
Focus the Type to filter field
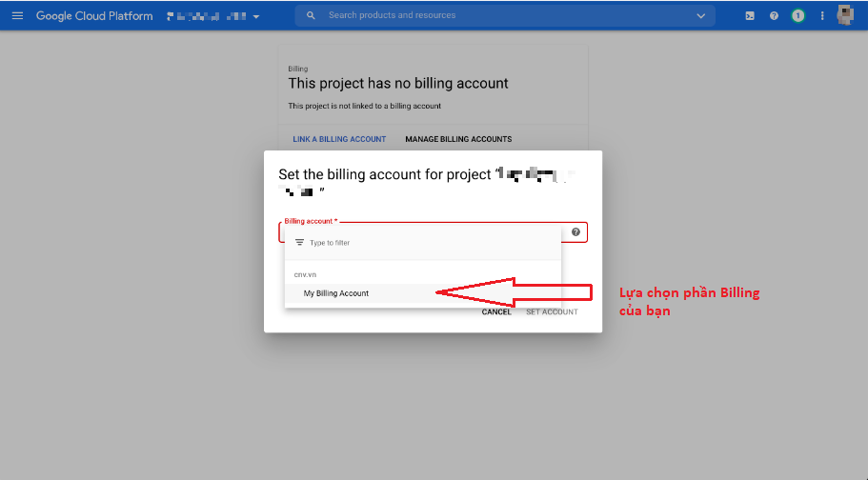pyautogui.click(x=423, y=243)
